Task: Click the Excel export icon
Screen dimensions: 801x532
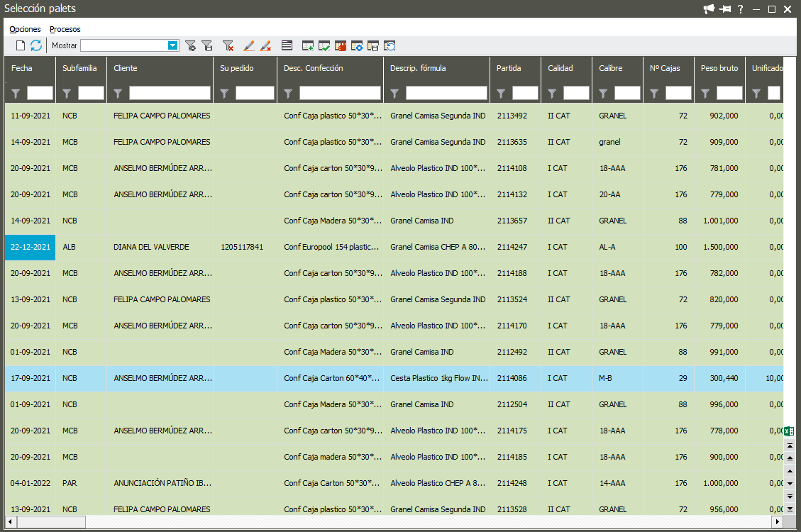Action: pos(789,431)
